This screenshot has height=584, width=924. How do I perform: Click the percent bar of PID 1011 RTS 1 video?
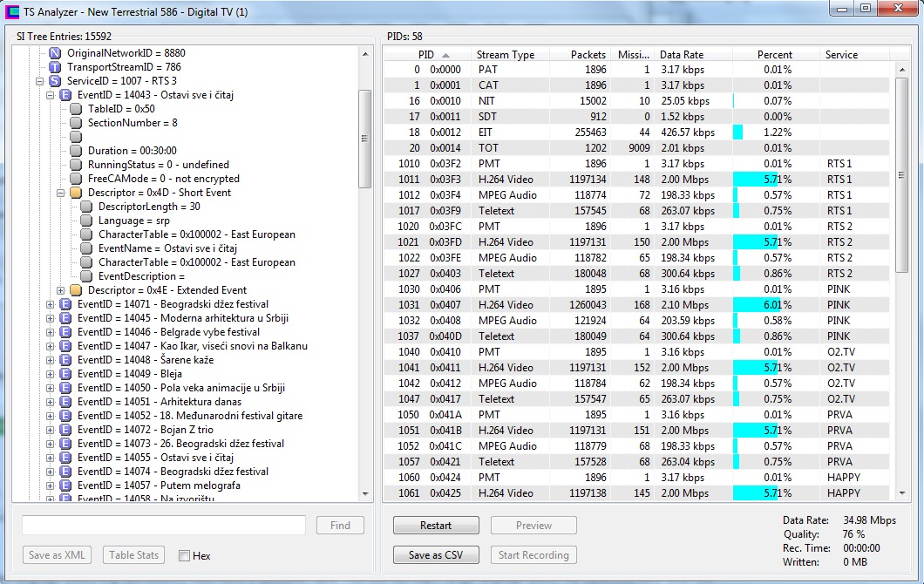pos(756,180)
